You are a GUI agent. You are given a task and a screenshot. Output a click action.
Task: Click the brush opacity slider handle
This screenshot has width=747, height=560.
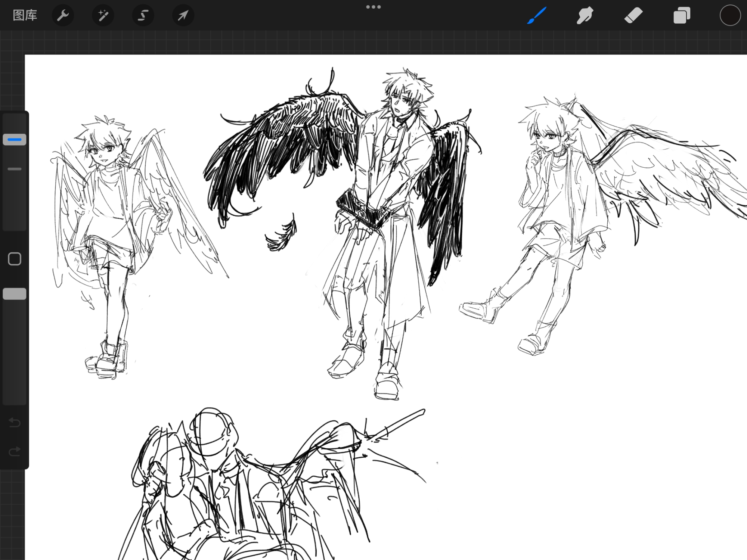pos(15,294)
